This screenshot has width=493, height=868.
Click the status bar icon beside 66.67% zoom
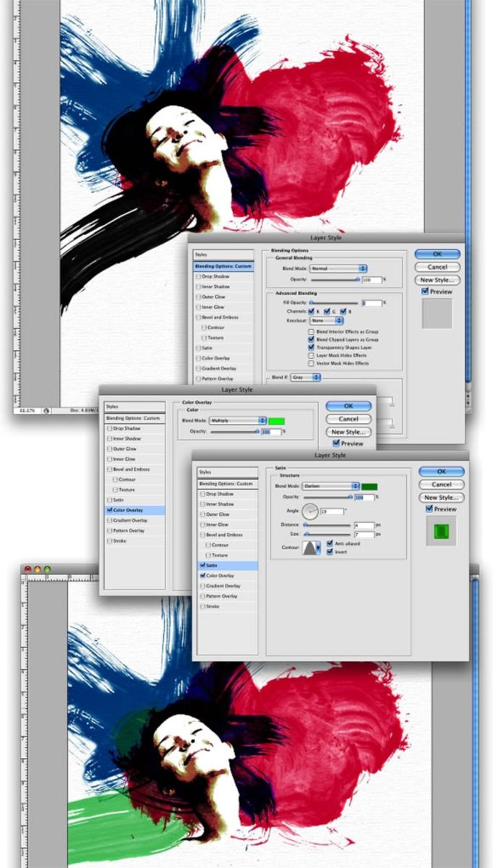(46, 409)
